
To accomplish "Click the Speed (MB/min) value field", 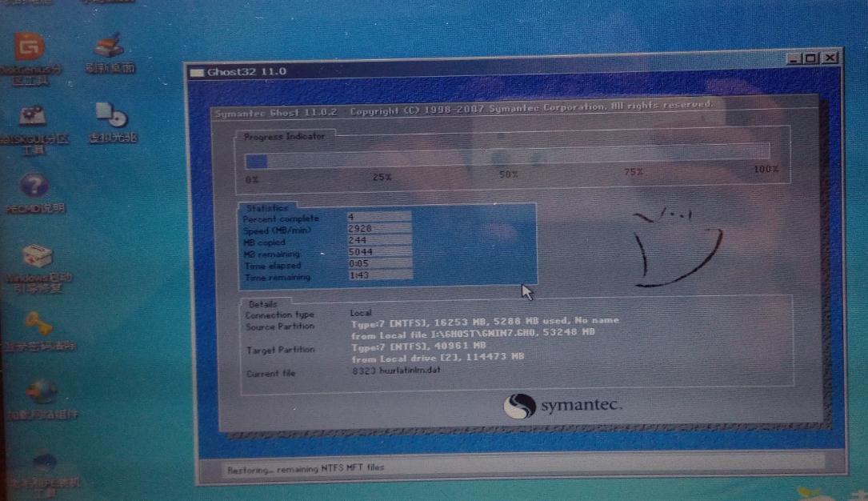I will [x=379, y=229].
